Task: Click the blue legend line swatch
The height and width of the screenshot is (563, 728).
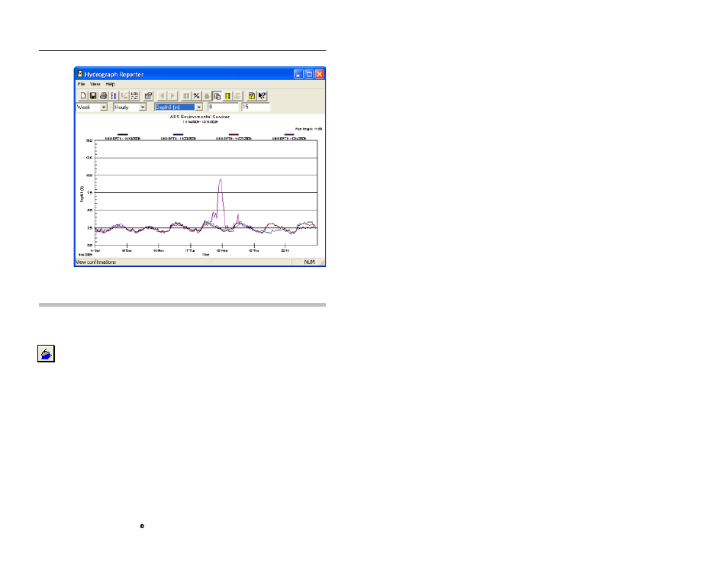Action: click(178, 134)
